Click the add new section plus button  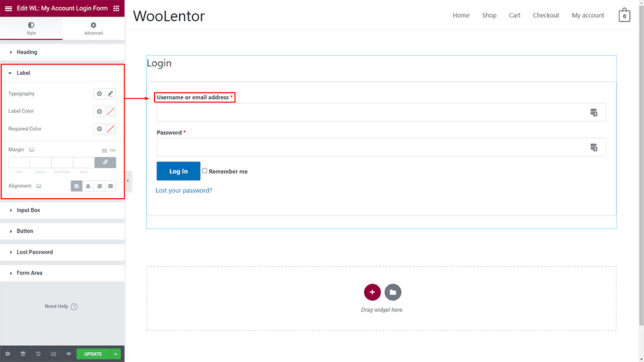[372, 292]
